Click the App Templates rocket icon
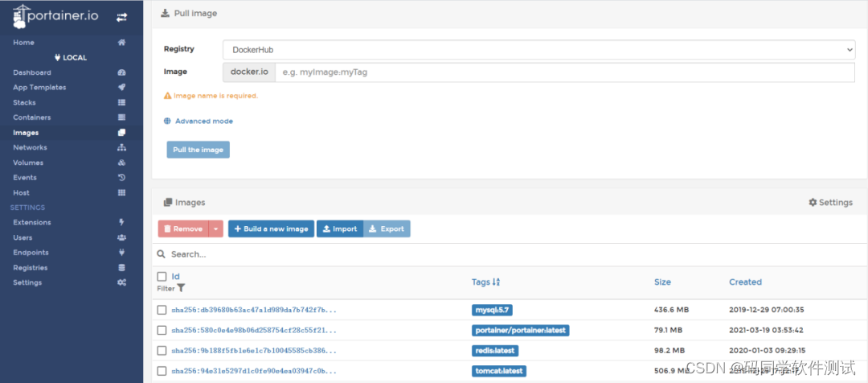The image size is (868, 383). click(x=122, y=88)
